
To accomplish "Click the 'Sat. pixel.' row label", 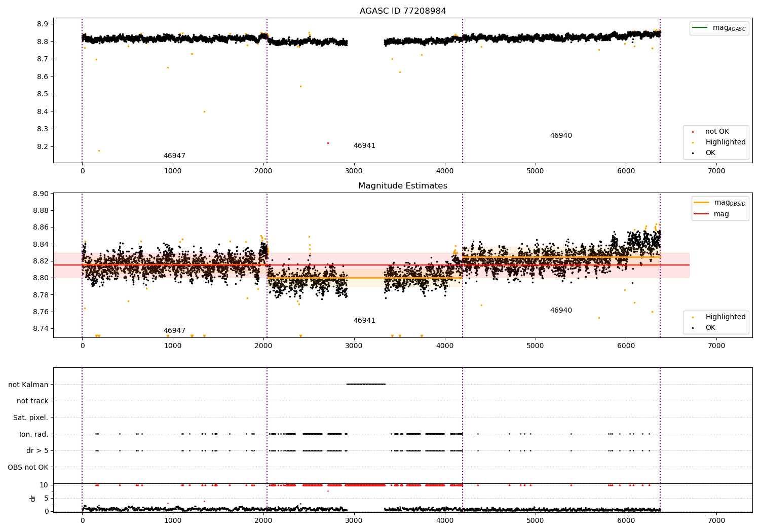I will point(31,417).
